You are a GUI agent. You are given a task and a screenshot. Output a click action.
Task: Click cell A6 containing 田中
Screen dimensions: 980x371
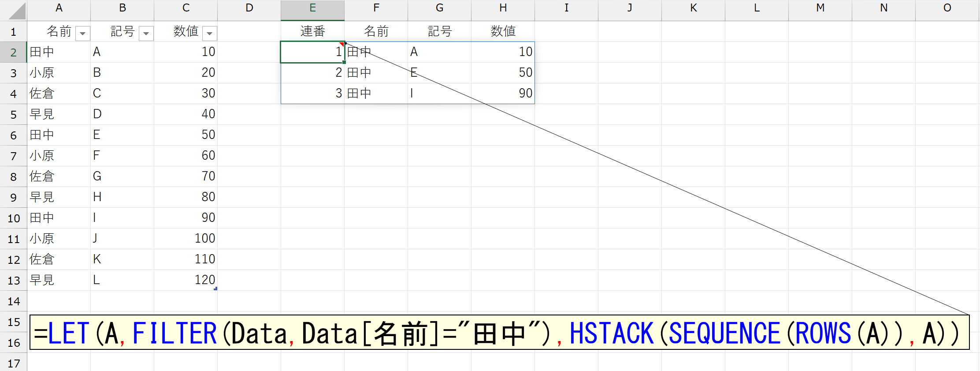click(x=59, y=135)
